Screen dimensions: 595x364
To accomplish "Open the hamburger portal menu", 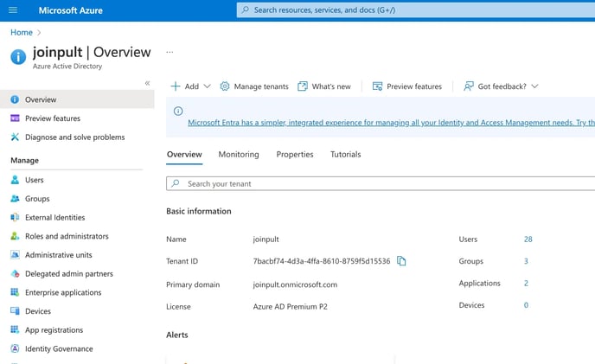I will pos(12,10).
